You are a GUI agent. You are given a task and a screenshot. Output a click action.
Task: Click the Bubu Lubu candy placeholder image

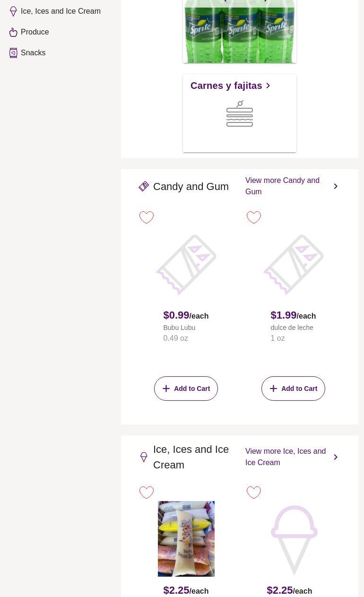[x=186, y=265]
